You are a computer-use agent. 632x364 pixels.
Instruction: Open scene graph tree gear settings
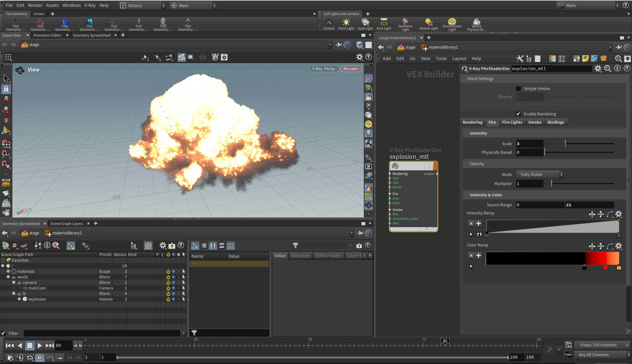coord(163,246)
